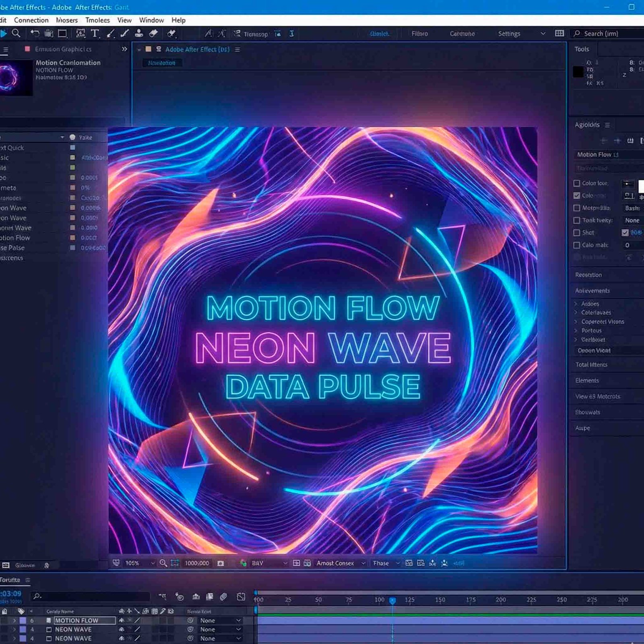Click the Undo arrow icon
644x644 pixels.
(35, 33)
